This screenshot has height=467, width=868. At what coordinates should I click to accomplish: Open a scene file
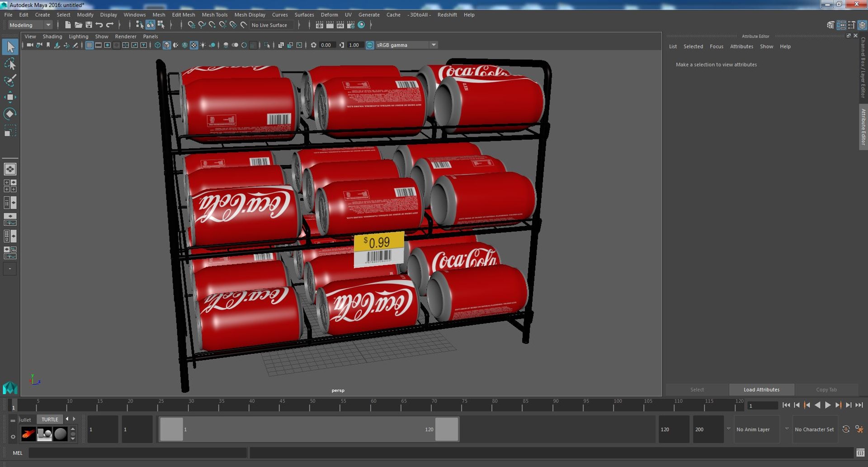point(78,25)
